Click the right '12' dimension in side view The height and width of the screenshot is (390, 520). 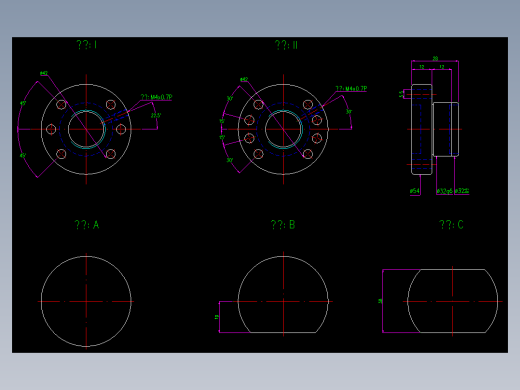click(x=442, y=67)
